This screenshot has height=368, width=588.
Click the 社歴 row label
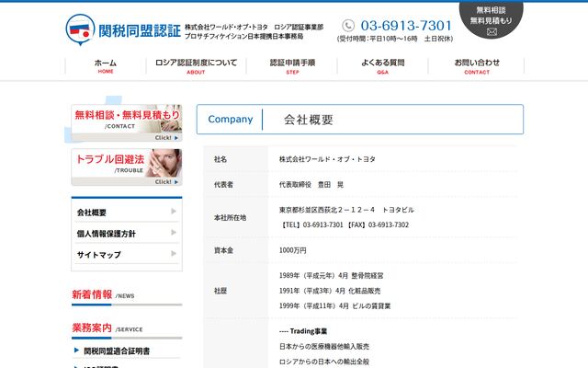tap(220, 291)
